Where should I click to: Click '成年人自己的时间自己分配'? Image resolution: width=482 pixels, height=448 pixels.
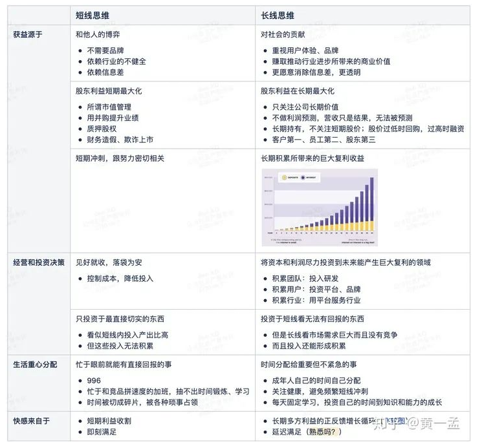[316, 381]
